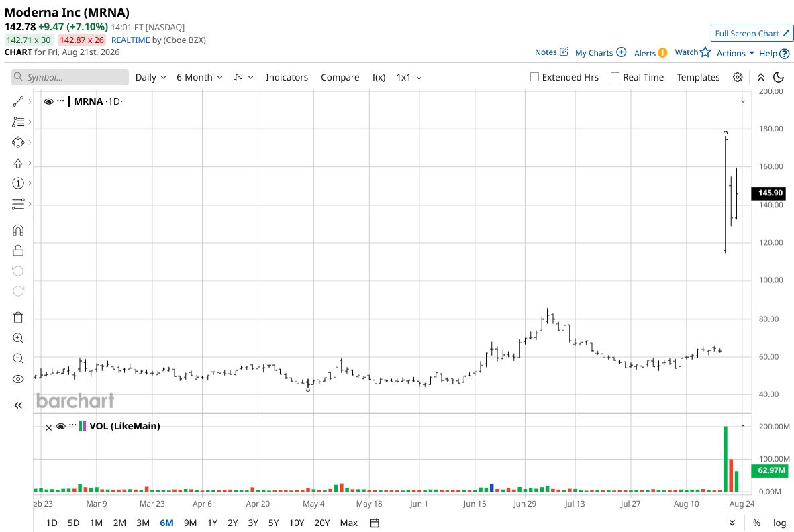Add to My Charts plus icon
The width and height of the screenshot is (794, 532).
point(622,52)
